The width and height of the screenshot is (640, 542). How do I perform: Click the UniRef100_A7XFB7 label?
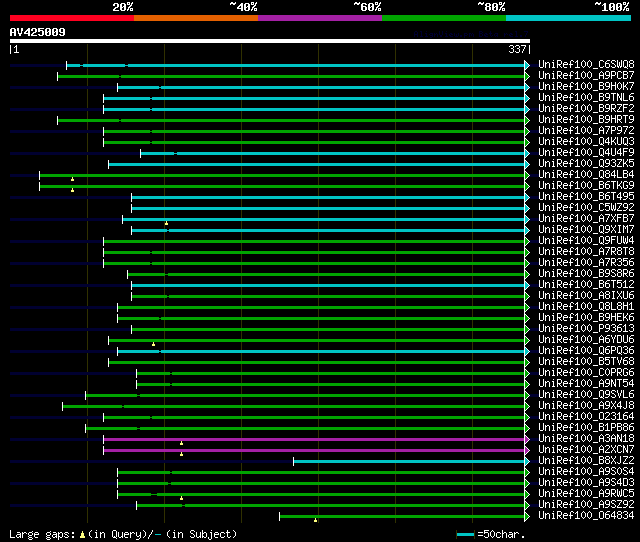click(586, 219)
